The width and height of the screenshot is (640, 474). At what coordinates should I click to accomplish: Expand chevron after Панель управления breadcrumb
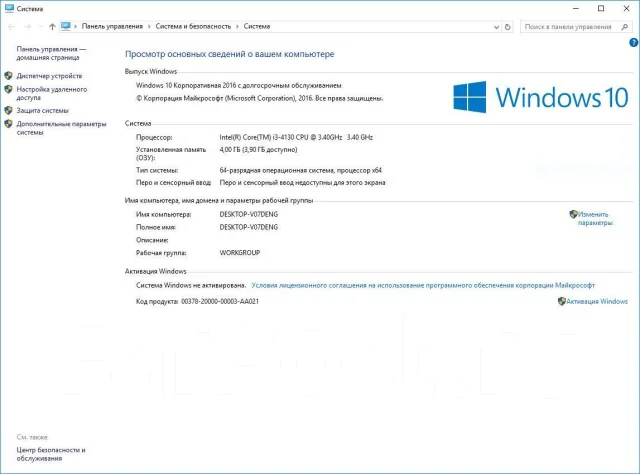149,27
